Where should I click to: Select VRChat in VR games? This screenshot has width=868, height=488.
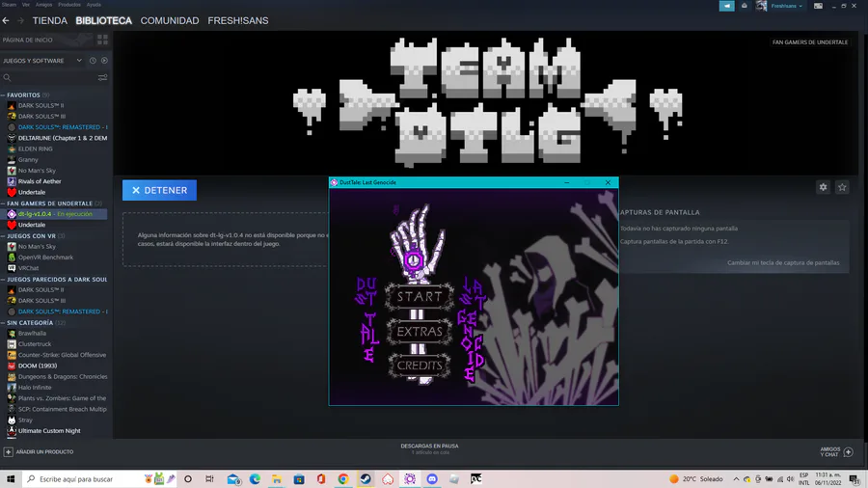point(28,268)
